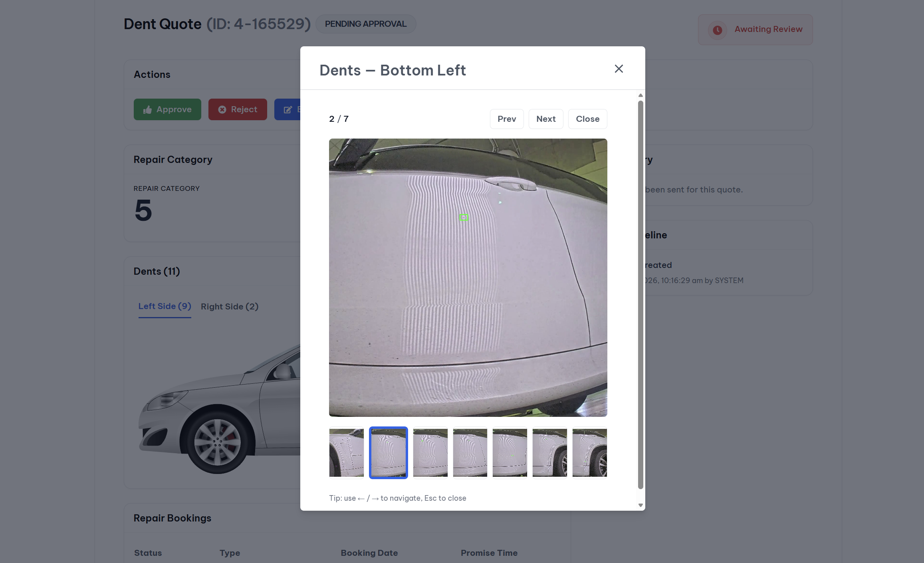Click the '2 / 7' photo counter
The image size is (924, 563).
pyautogui.click(x=339, y=119)
